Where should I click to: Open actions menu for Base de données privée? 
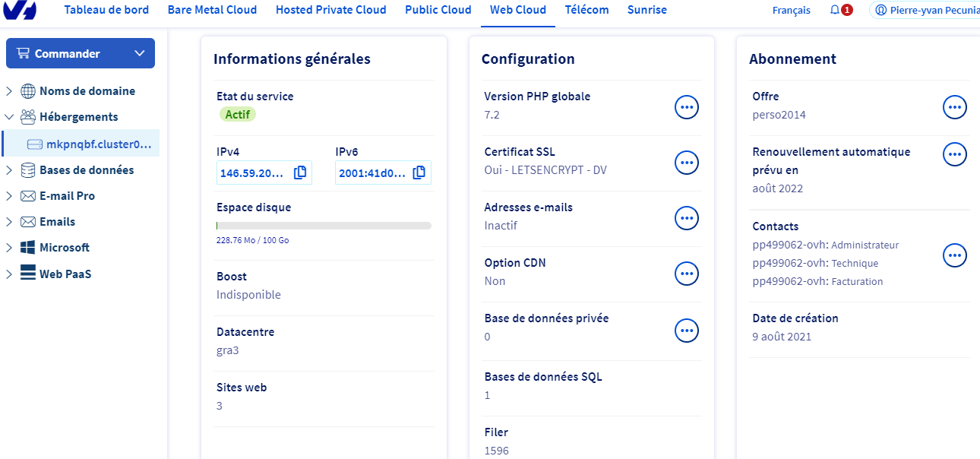pyautogui.click(x=686, y=330)
